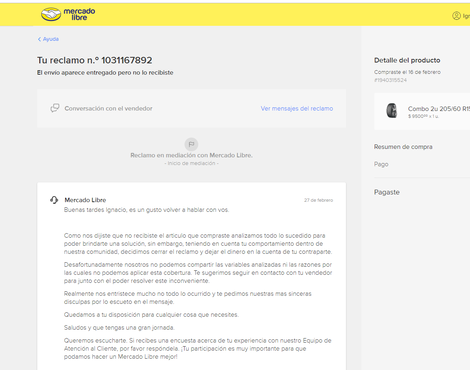Viewport: 470px width, 370px height.
Task: Click the 27 de febrero message date
Action: [x=318, y=200]
